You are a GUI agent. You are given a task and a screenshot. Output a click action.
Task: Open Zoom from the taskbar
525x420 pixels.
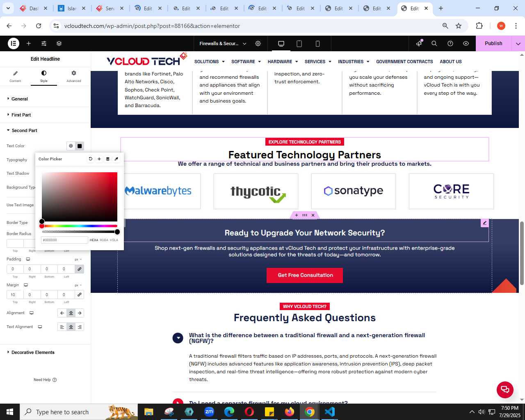pos(209,412)
